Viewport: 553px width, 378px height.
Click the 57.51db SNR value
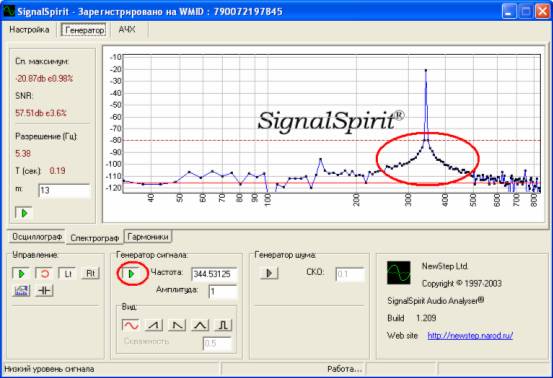(41, 113)
